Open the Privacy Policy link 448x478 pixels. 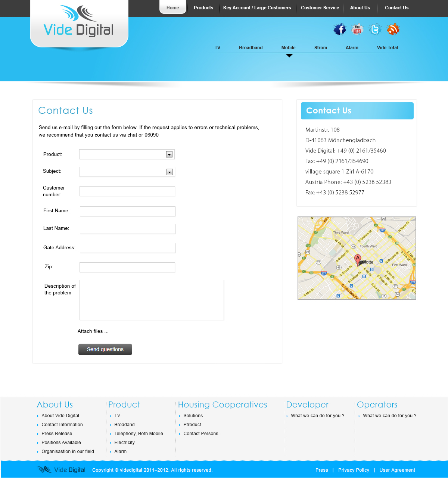point(354,470)
